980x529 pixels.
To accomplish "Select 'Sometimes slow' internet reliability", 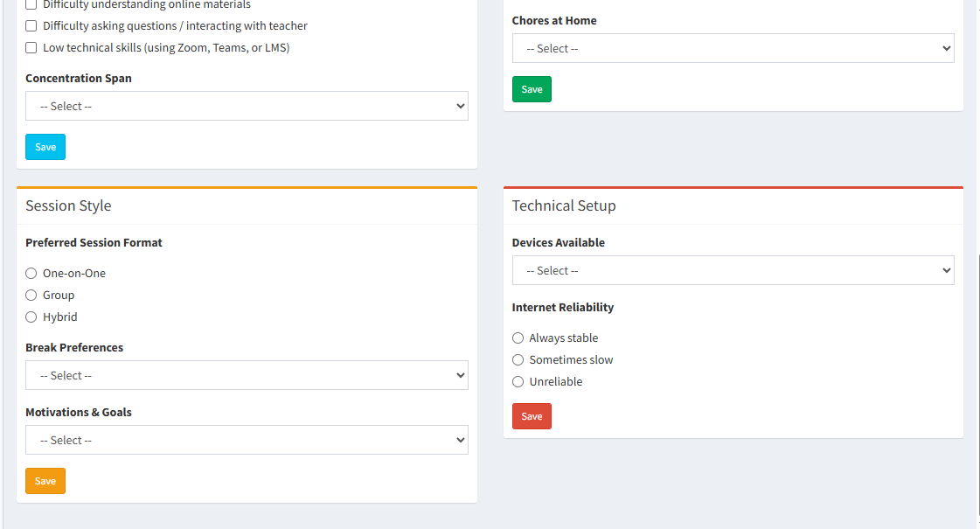I will coord(518,360).
